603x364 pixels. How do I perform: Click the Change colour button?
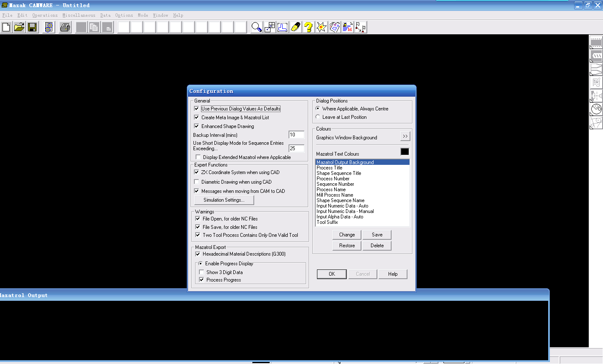click(x=347, y=235)
